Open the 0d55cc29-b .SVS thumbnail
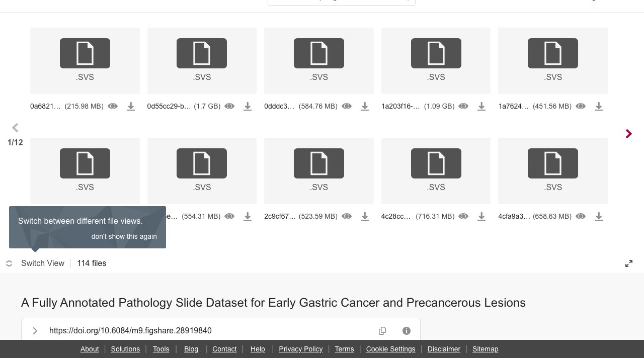Viewport: 644px width, 362px height. (x=202, y=61)
